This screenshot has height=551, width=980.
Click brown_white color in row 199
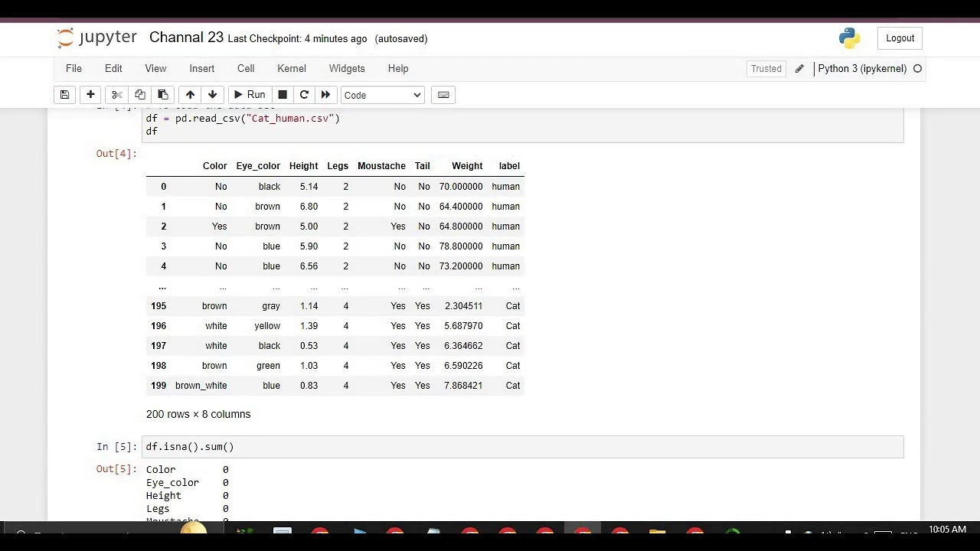[x=201, y=386]
